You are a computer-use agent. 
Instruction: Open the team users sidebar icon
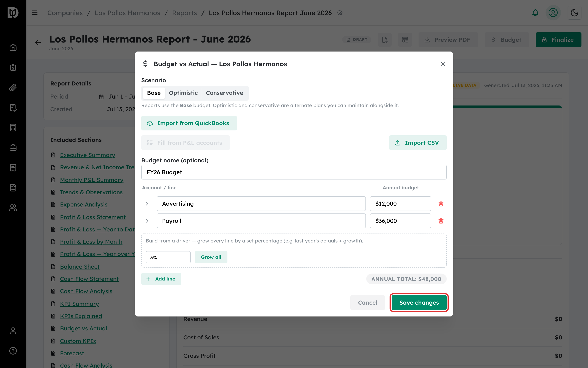(13, 208)
